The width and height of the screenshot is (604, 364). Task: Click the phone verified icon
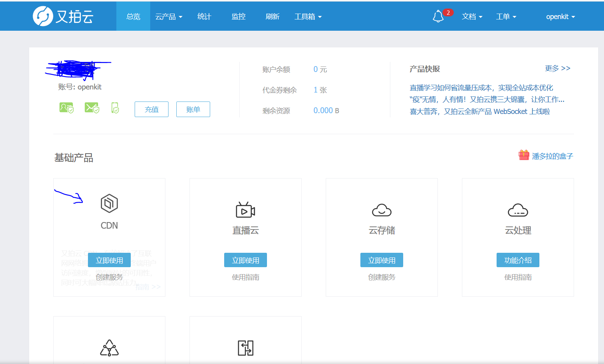tap(115, 108)
